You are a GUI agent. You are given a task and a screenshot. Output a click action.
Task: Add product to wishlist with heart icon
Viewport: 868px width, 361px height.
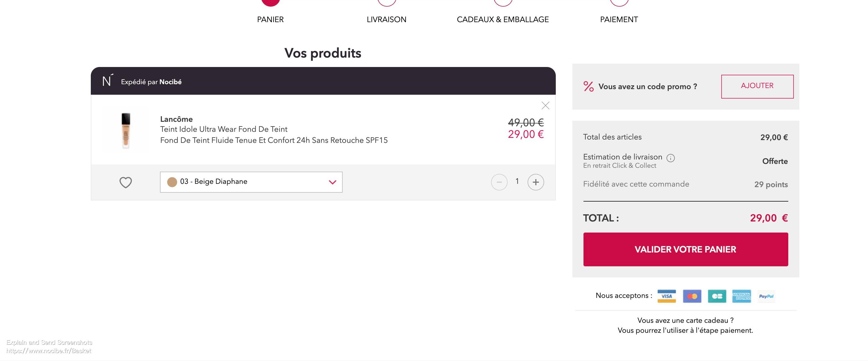coord(126,182)
